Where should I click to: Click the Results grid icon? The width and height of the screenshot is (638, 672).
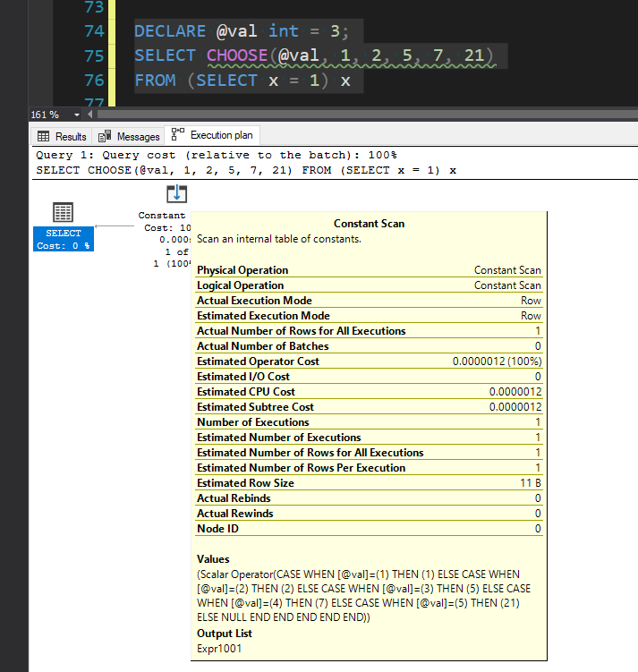(43, 136)
